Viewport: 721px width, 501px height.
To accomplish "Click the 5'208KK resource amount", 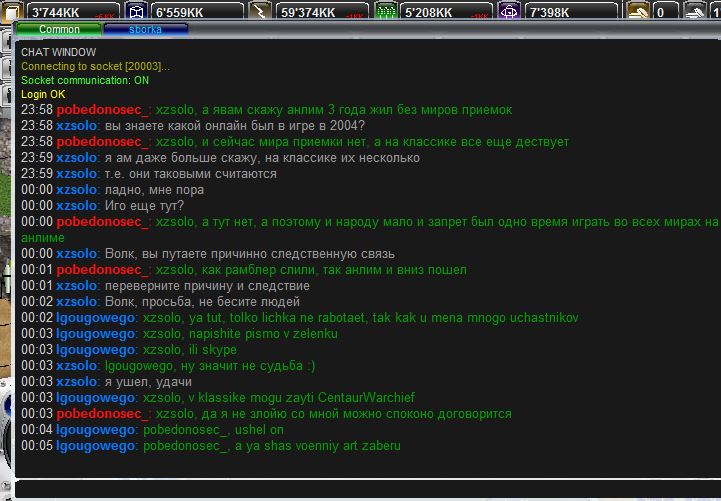I will click(431, 12).
